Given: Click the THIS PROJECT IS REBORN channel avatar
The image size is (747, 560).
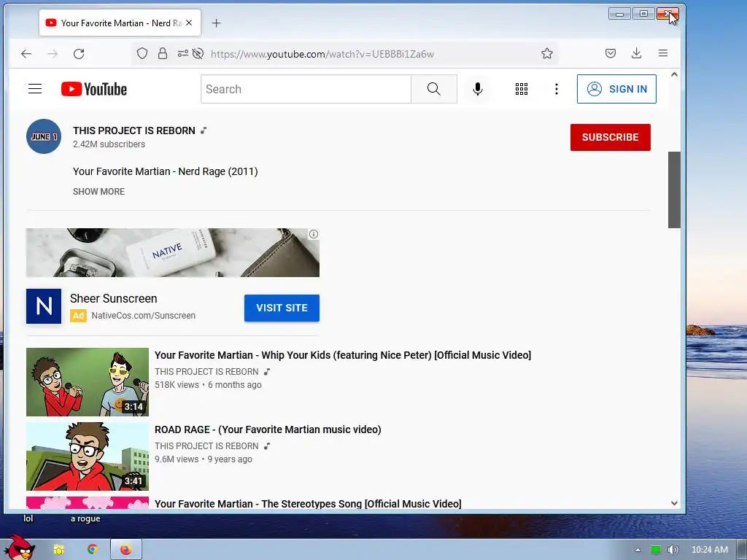Looking at the screenshot, I should 43,136.
